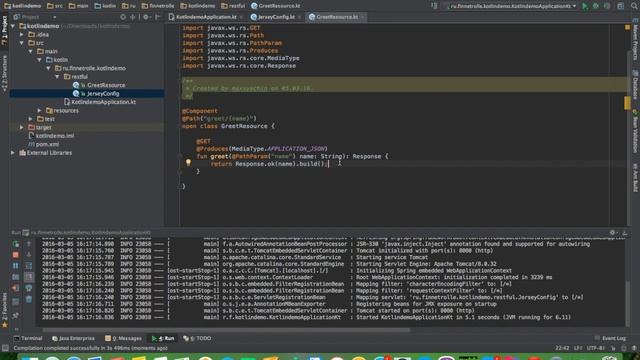Run the KotlindemoApplicationKt configuration

point(584,6)
